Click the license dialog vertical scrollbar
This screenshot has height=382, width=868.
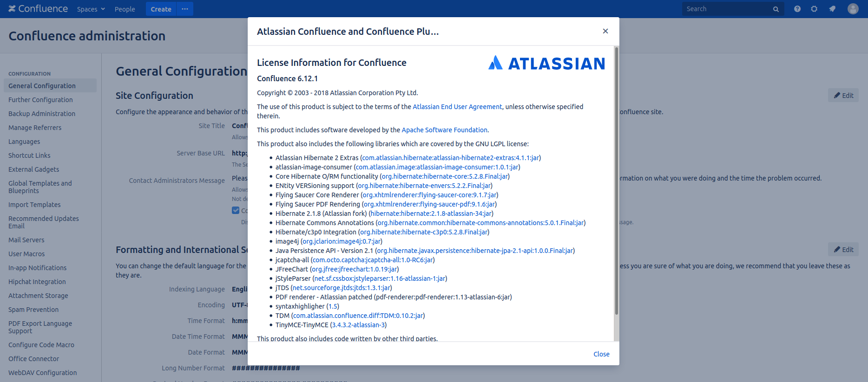(617, 181)
